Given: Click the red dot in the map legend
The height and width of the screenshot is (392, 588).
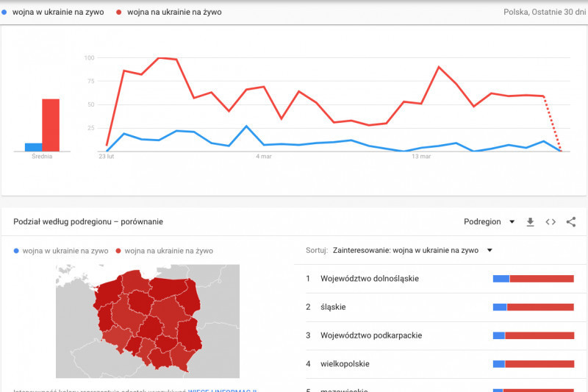Looking at the screenshot, I should tap(119, 251).
